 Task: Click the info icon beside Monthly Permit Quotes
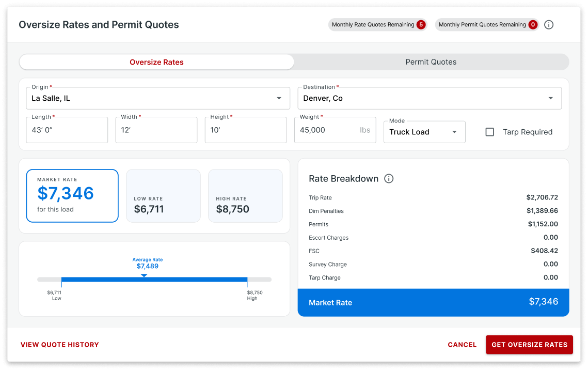click(x=549, y=25)
